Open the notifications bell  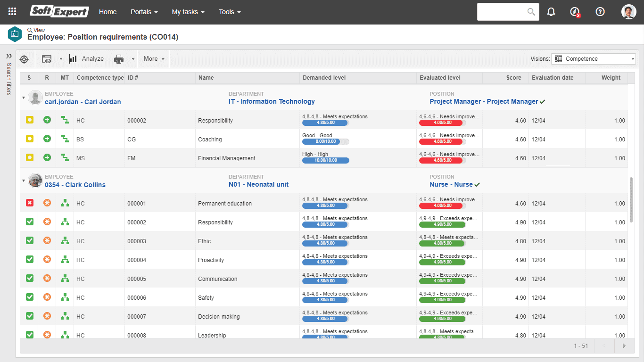(x=551, y=12)
